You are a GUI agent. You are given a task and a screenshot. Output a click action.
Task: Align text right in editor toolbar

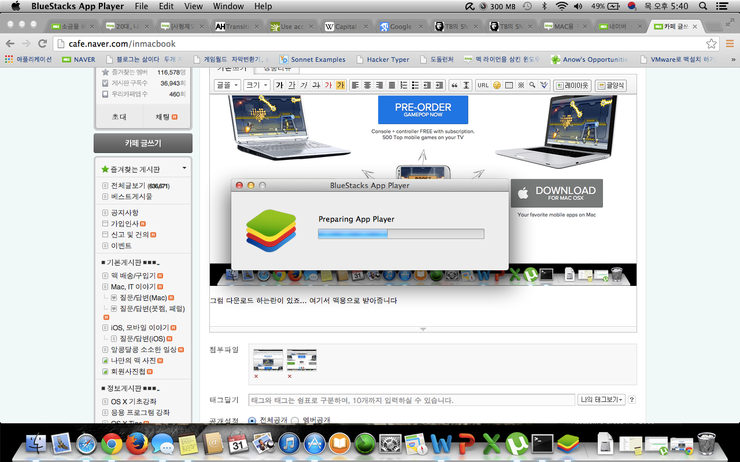379,85
